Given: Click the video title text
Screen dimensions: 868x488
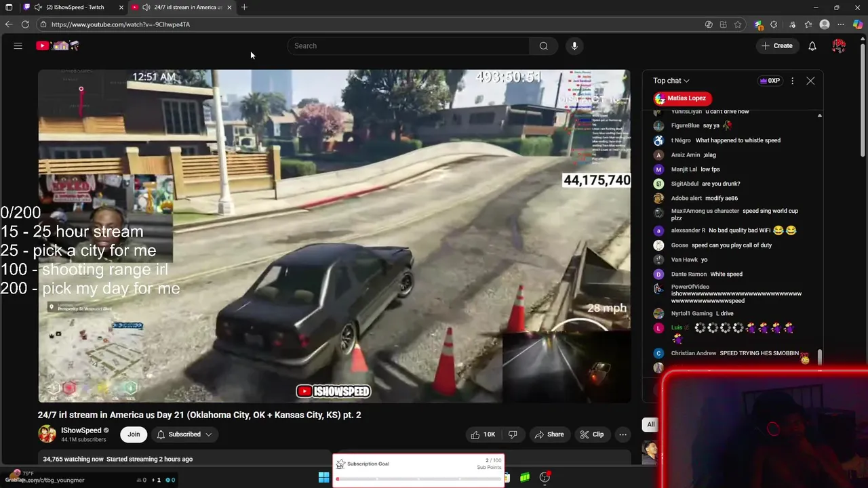Looking at the screenshot, I should (199, 415).
